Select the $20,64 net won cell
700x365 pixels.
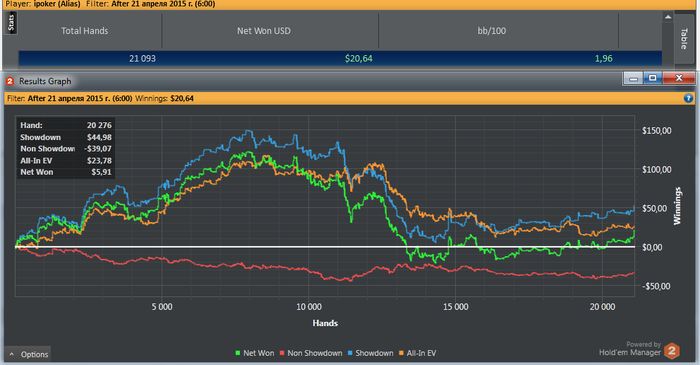[x=358, y=58]
